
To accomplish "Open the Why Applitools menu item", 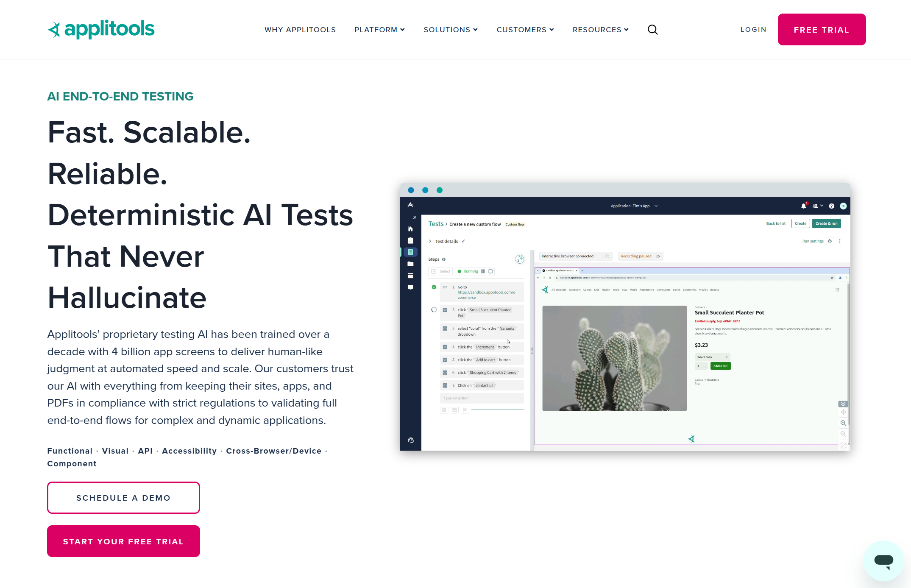I will pos(300,30).
